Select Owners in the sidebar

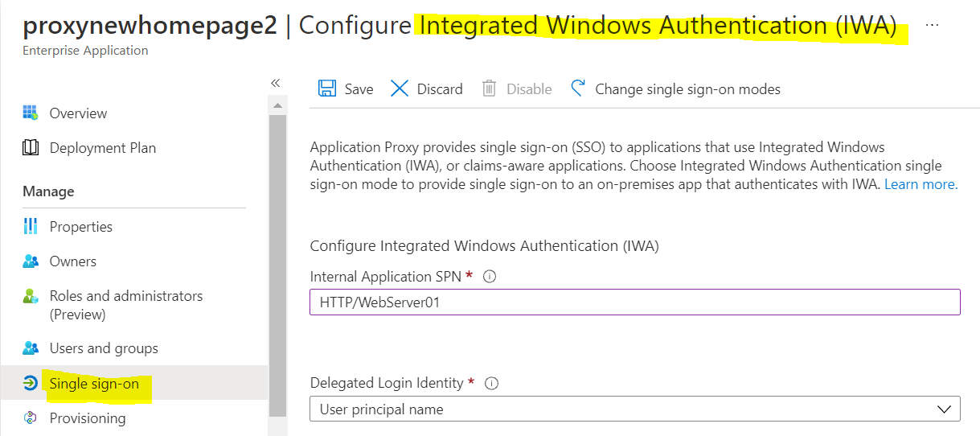73,261
